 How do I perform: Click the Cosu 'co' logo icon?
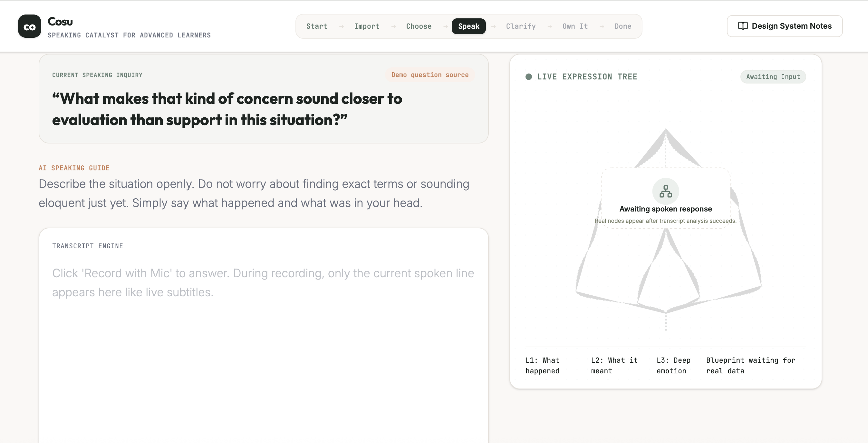click(30, 26)
